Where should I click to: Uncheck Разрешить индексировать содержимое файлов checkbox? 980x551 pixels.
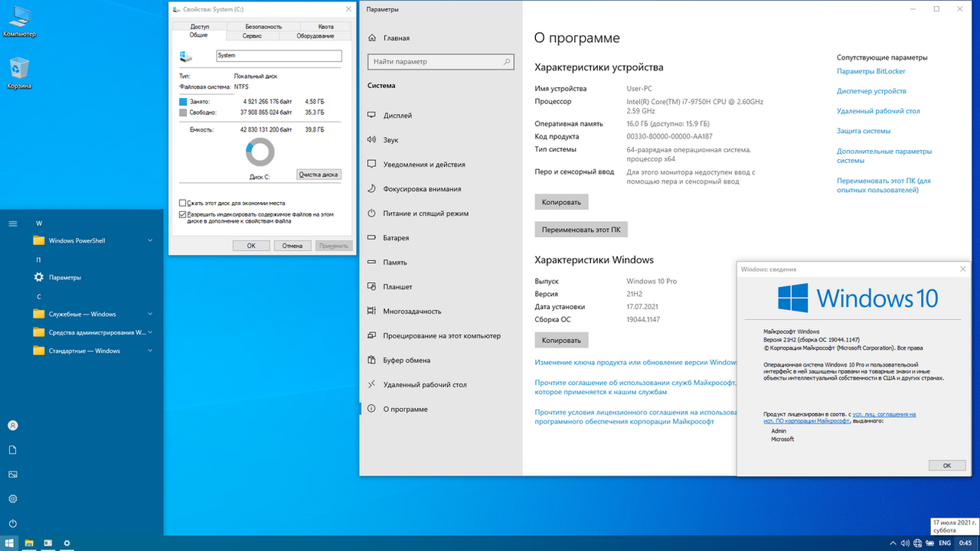182,214
